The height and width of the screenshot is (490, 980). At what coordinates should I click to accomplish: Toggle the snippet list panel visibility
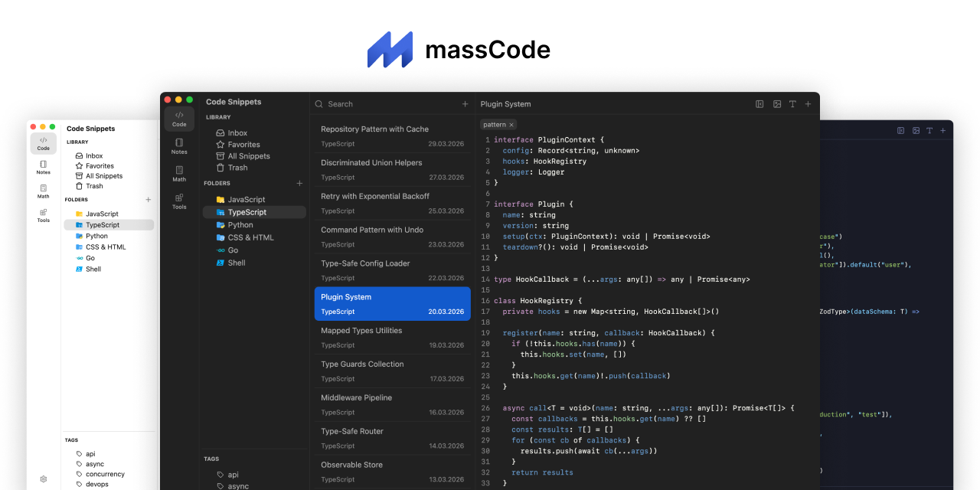[x=759, y=103]
